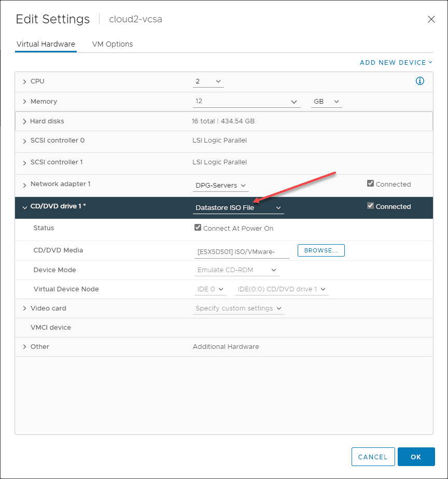This screenshot has height=479, width=448.
Task: Click inside the Memory size field
Action: 241,102
